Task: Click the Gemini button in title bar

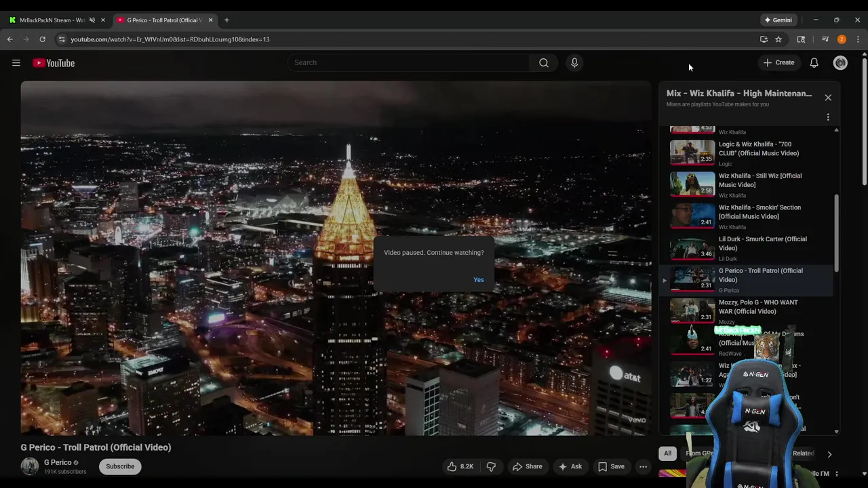Action: 778,20
